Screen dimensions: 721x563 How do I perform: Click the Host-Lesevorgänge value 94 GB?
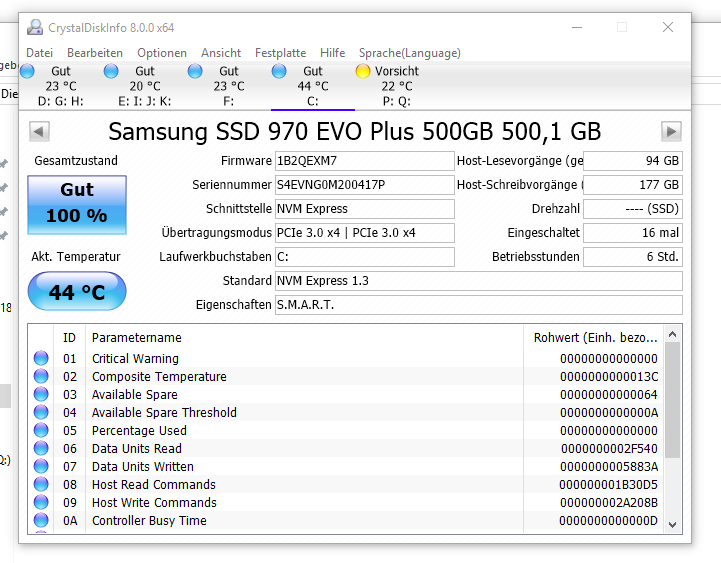633,161
